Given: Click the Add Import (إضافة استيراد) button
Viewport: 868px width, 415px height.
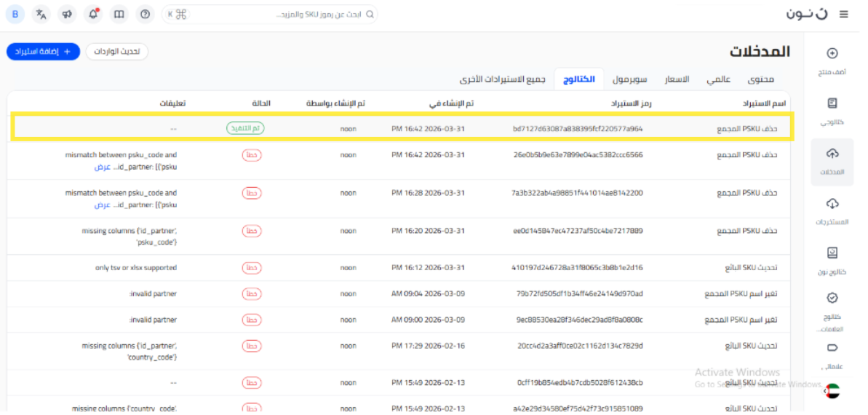Looking at the screenshot, I should [x=43, y=52].
